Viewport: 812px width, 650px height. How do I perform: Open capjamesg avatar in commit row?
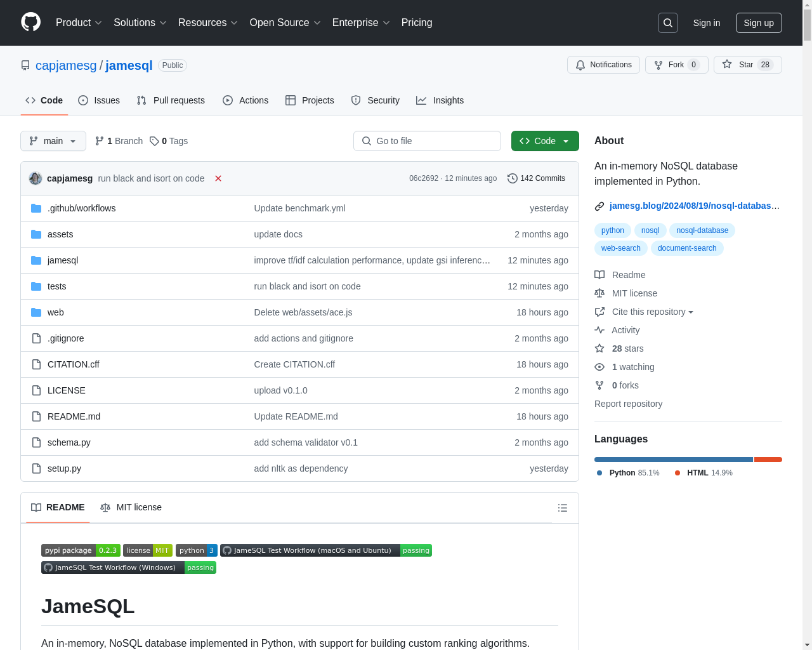click(x=36, y=178)
